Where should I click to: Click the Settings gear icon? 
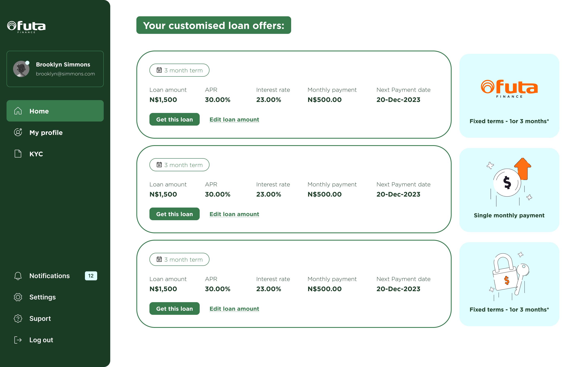(x=18, y=297)
